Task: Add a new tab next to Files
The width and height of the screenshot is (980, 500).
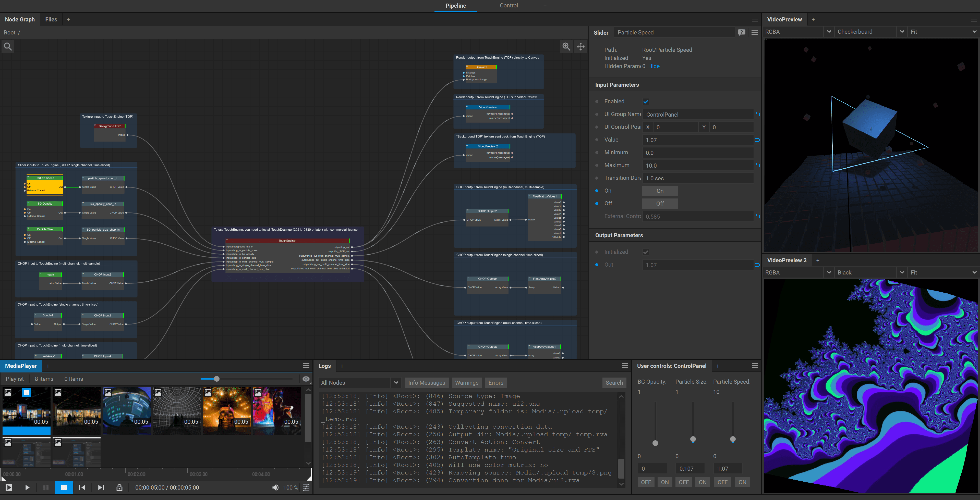Action: (x=68, y=19)
